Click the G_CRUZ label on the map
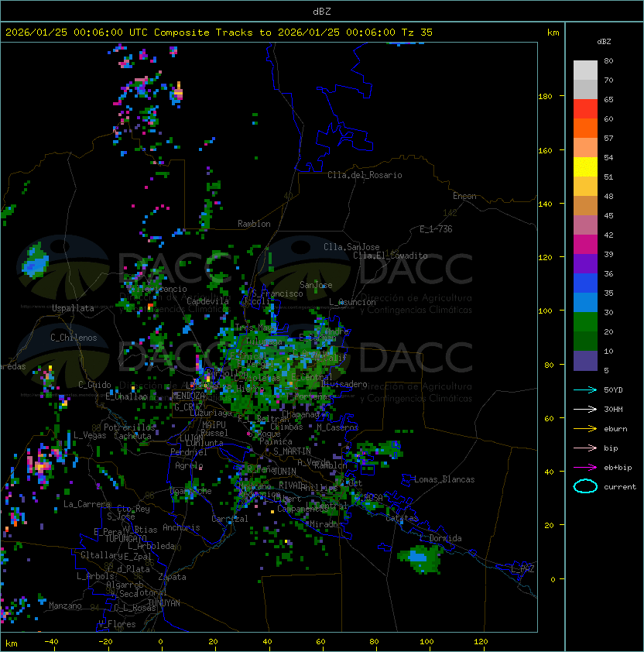 tap(187, 407)
